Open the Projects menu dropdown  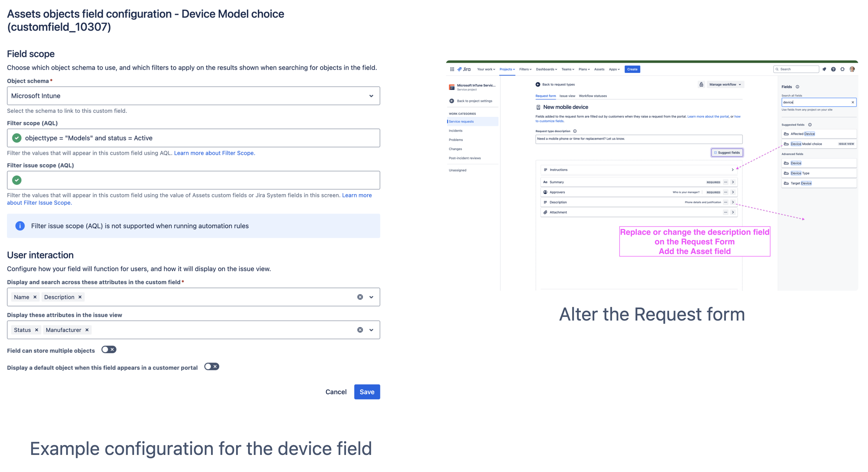coord(507,69)
